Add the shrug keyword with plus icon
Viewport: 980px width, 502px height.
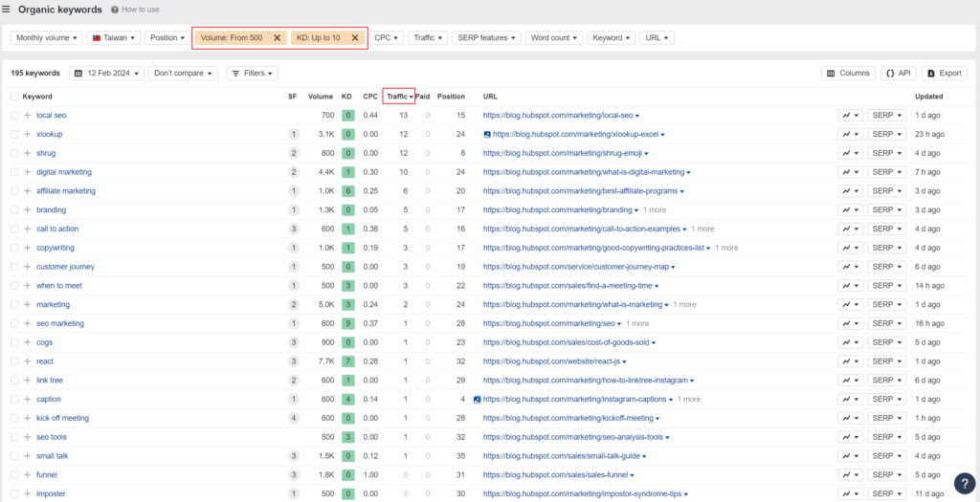coord(27,153)
